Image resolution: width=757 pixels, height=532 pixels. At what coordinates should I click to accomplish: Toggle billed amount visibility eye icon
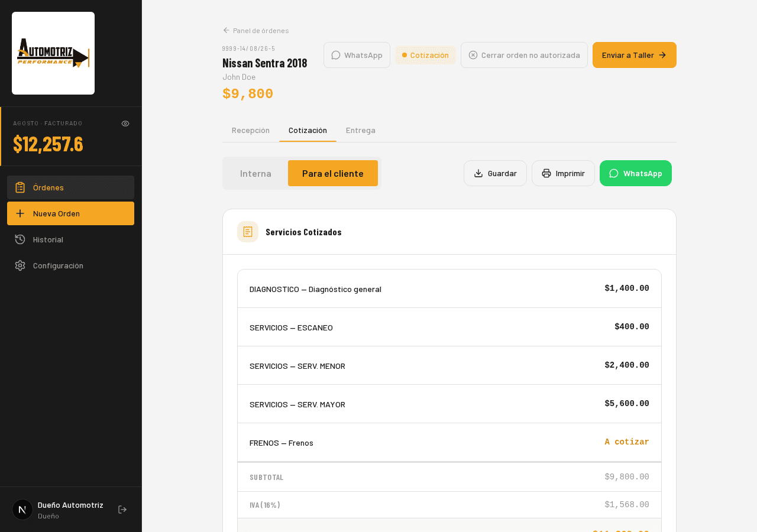point(125,124)
